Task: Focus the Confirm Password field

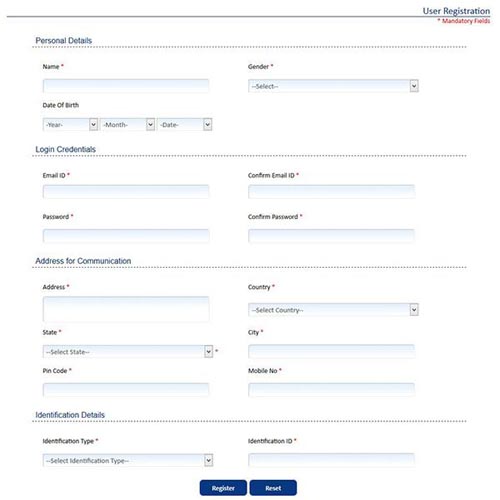Action: (331, 236)
